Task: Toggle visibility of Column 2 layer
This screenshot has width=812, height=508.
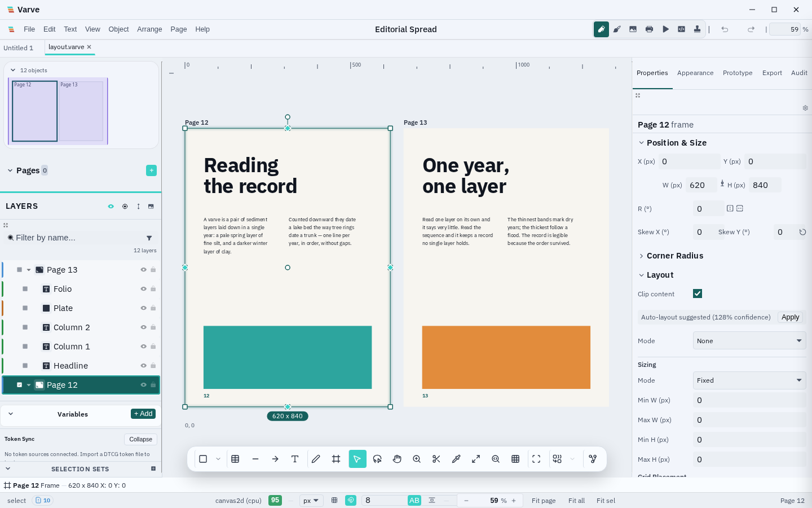Action: pos(143,327)
